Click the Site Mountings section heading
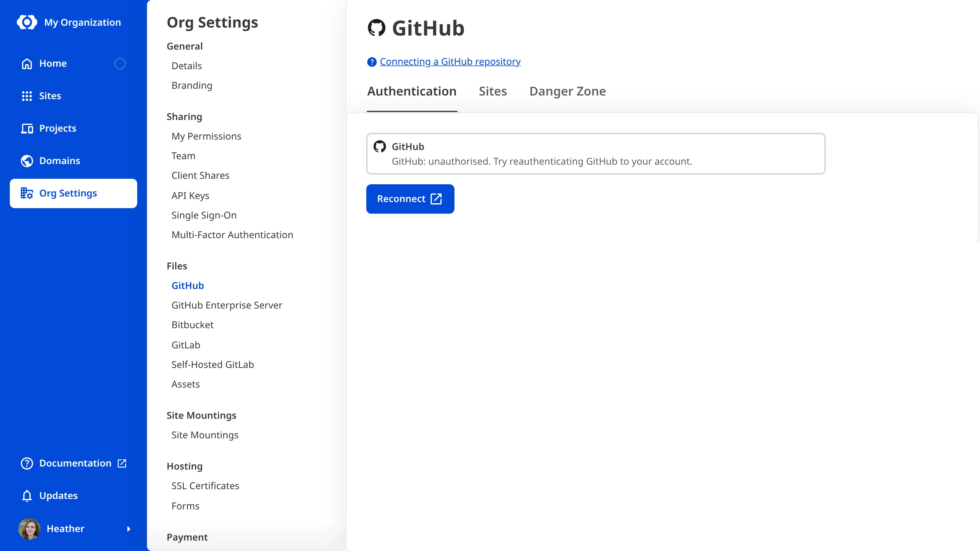 tap(201, 415)
